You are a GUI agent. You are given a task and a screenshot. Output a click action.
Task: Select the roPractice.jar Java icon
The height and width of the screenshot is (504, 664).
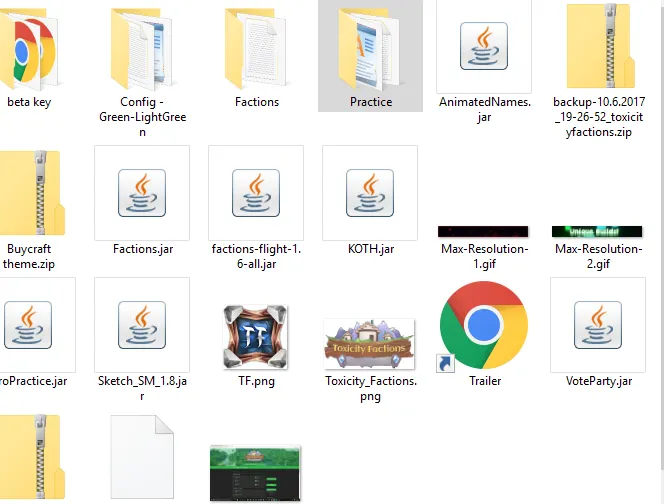click(28, 325)
